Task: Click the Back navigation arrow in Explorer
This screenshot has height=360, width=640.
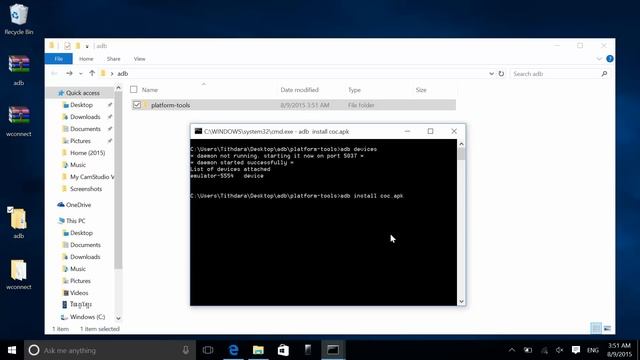Action: tap(54, 73)
